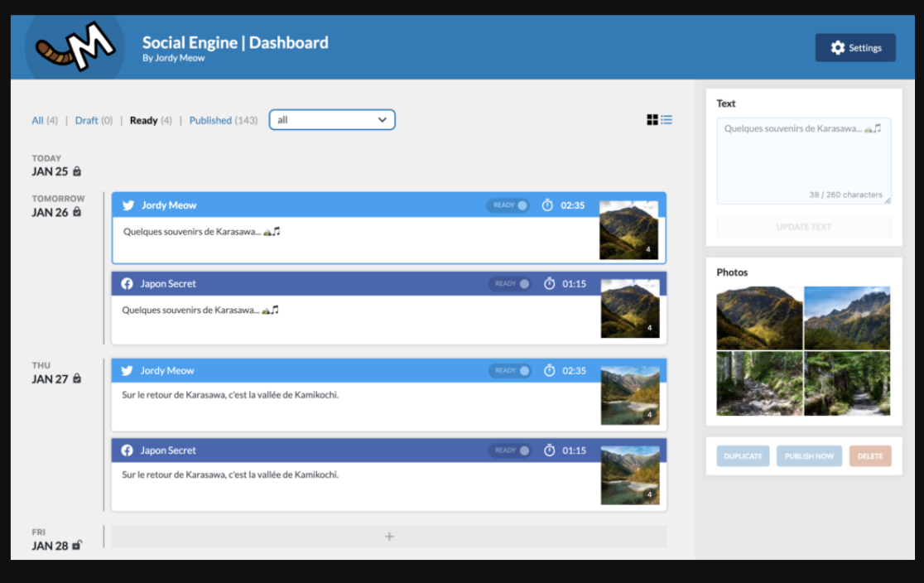Open the rocky forest path photo in Photos
Image resolution: width=924 pixels, height=583 pixels.
click(759, 383)
